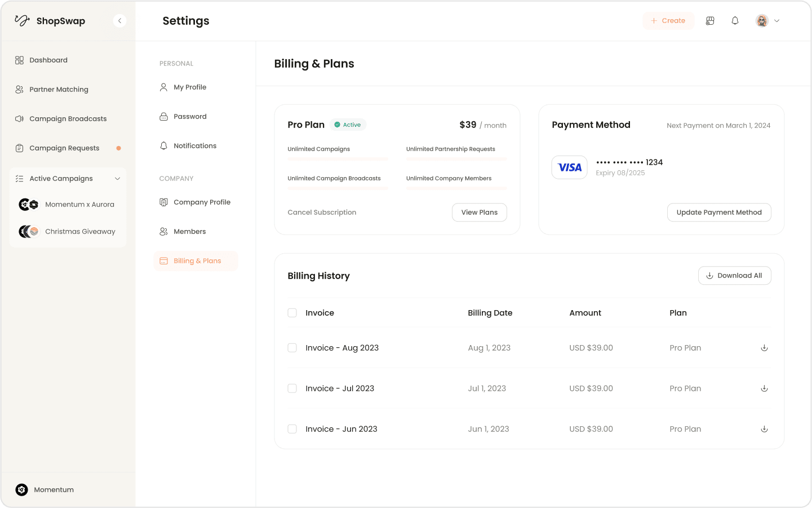Image resolution: width=812 pixels, height=508 pixels.
Task: Open the notifications bell
Action: 735,20
